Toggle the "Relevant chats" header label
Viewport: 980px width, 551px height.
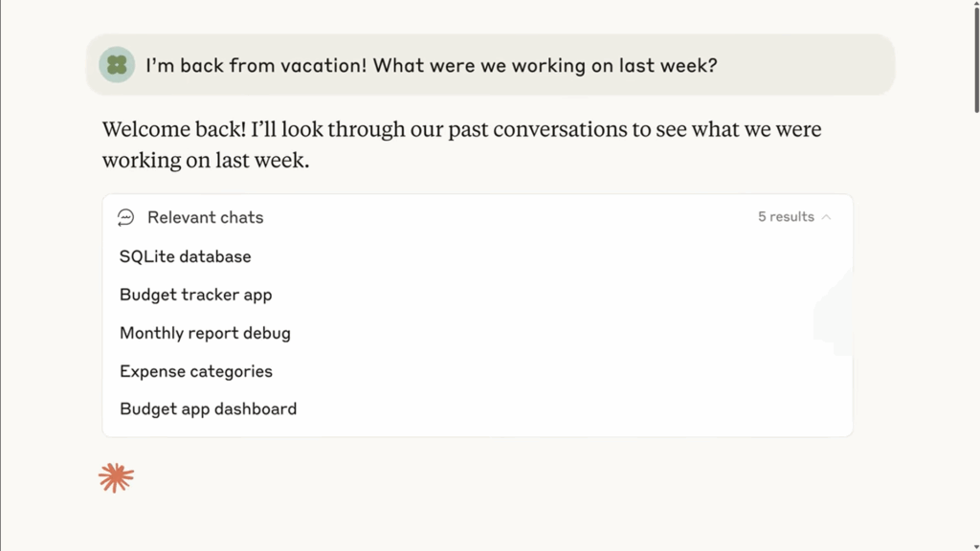point(205,217)
